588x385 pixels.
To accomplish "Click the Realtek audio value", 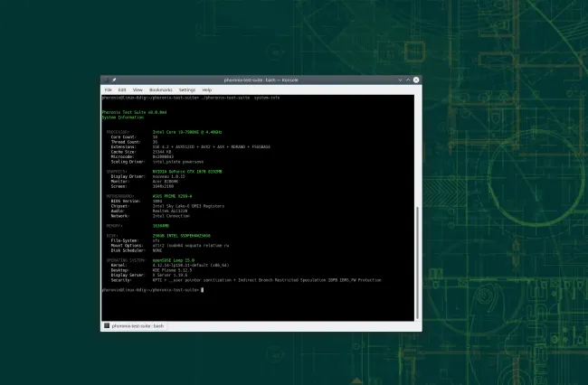I will tap(170, 211).
